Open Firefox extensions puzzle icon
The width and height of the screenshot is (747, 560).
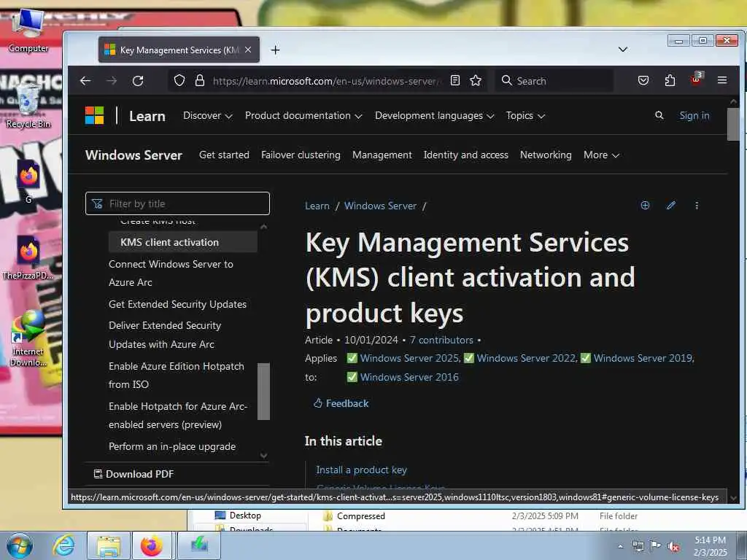[x=670, y=80]
